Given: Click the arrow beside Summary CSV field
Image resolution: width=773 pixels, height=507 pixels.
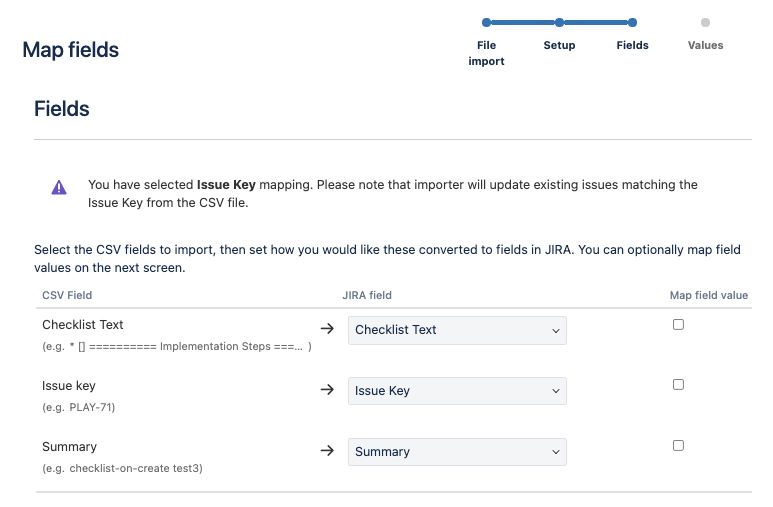Looking at the screenshot, I should pyautogui.click(x=326, y=451).
